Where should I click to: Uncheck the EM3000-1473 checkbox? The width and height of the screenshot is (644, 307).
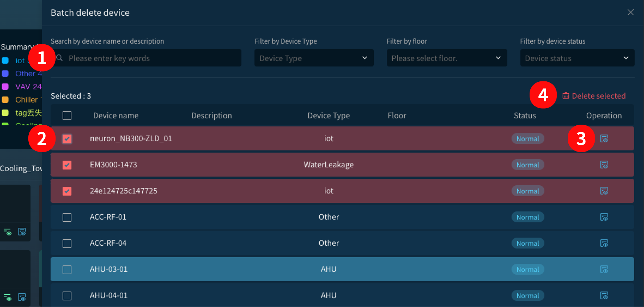click(x=67, y=165)
